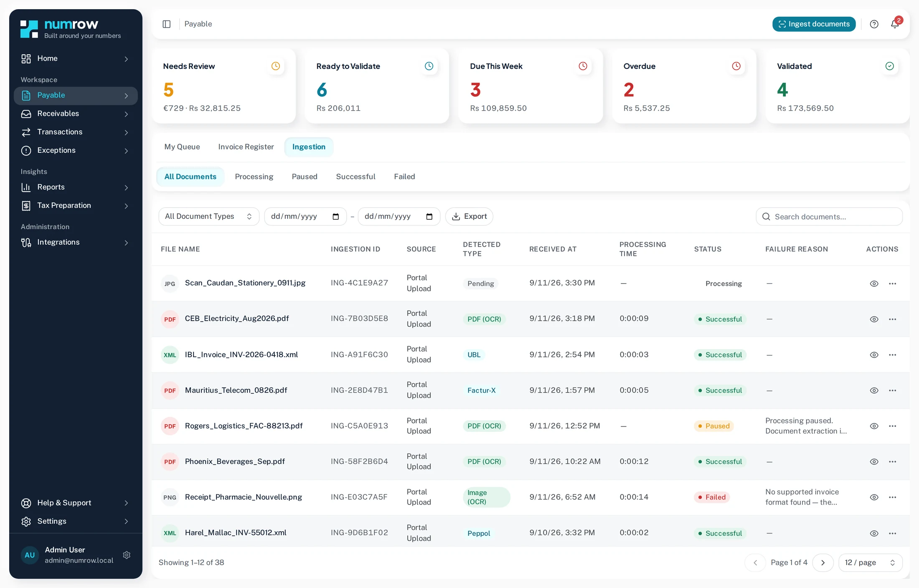
Task: Click the Overdue clock icon
Action: click(736, 66)
